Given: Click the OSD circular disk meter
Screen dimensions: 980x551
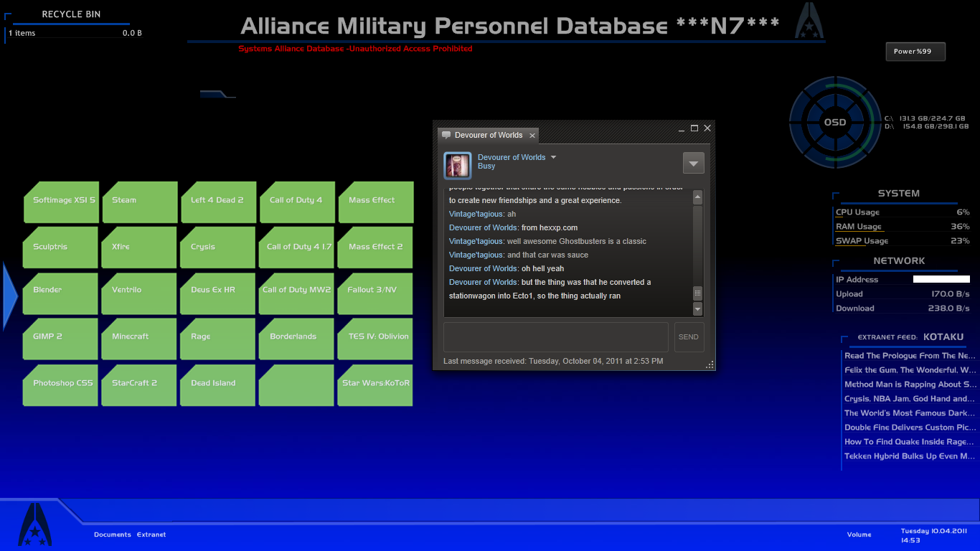Looking at the screenshot, I should pyautogui.click(x=834, y=122).
